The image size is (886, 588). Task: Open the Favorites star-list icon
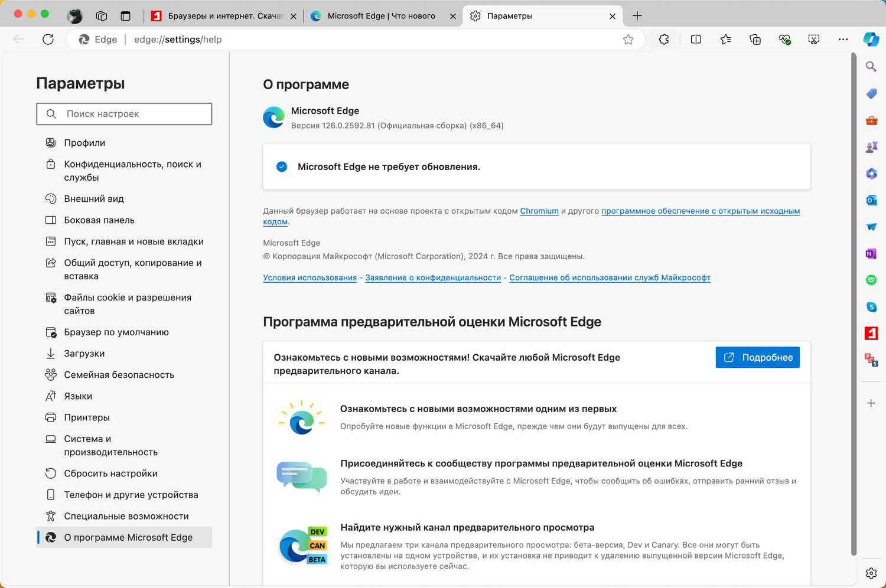(725, 40)
